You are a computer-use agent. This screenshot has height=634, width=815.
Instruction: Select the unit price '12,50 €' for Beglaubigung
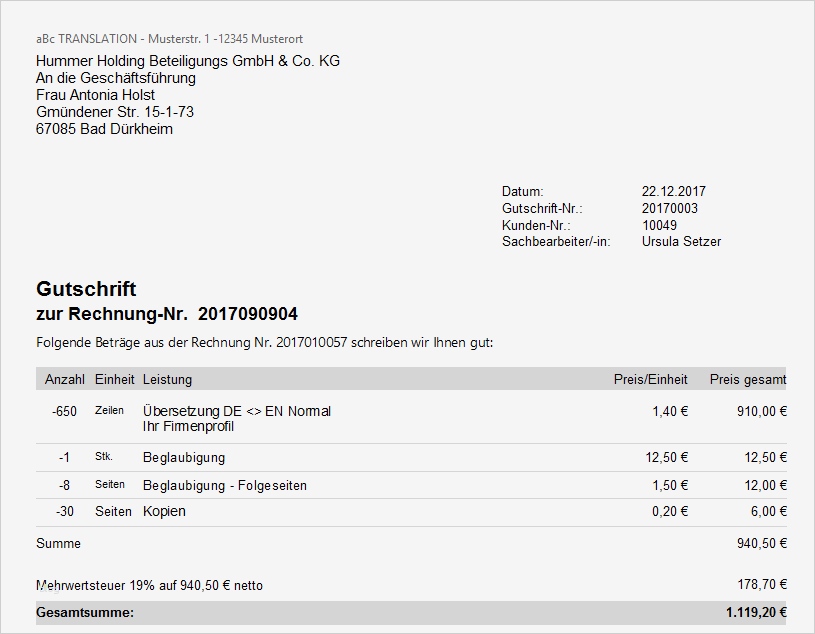[x=667, y=458]
